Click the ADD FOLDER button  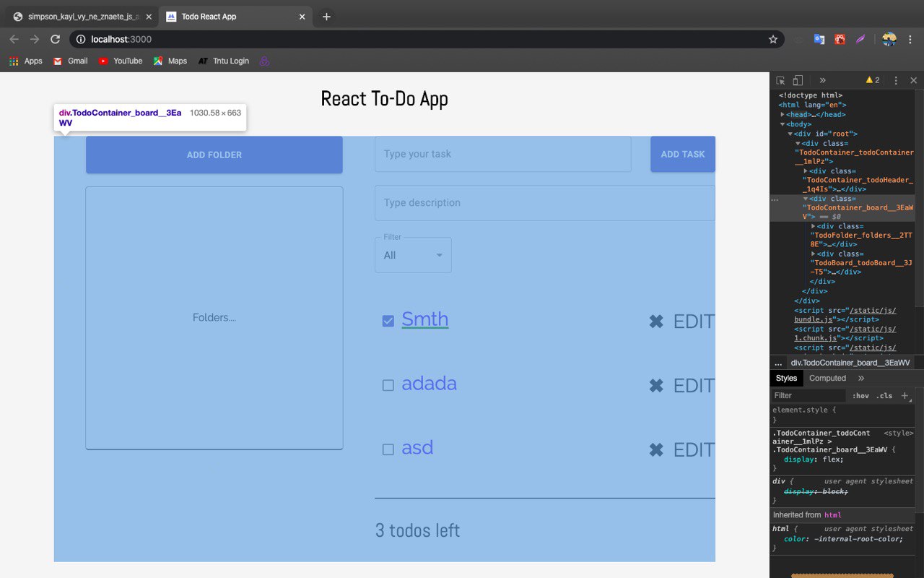click(214, 155)
